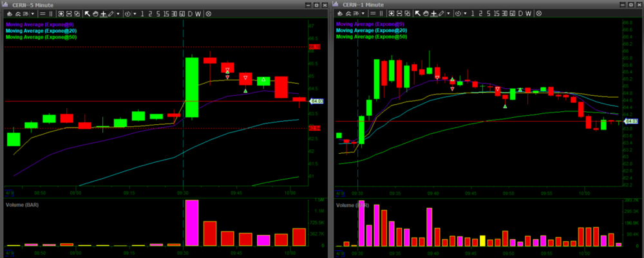The height and width of the screenshot is (258, 644).
Task: Click the first chart-type icon in 5 Minute toolbar
Action: [x=9, y=14]
